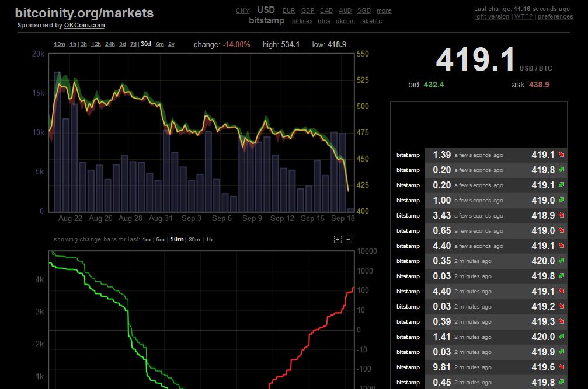Select the 2y chart timespan

pos(171,44)
